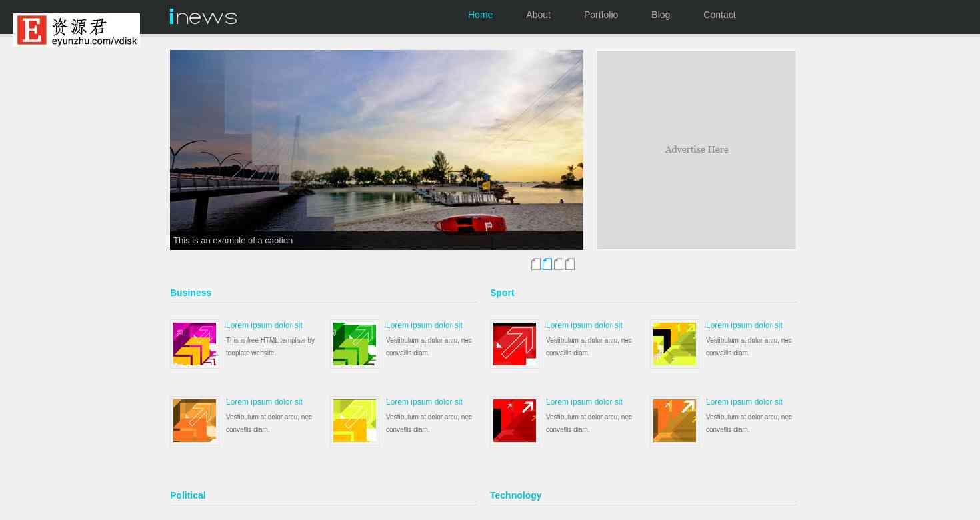Open the magenta and yellow arrow thumbnail in Business

click(x=195, y=344)
